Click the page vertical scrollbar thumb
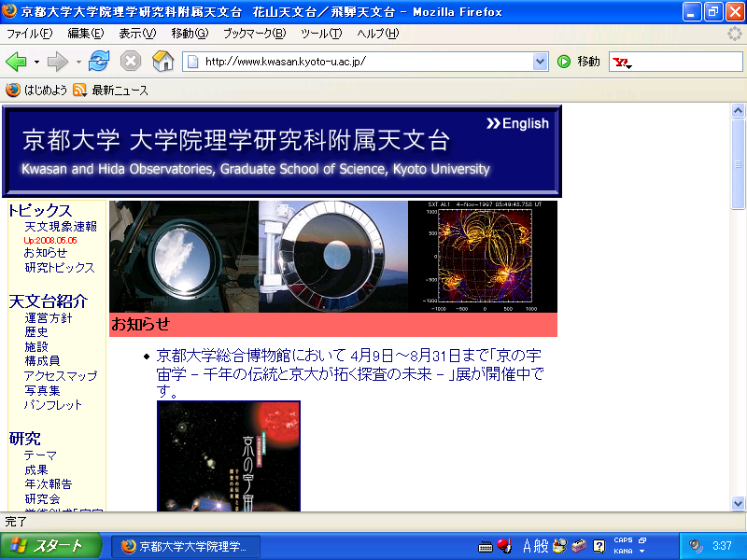Screen dimensions: 747x560 738,164
